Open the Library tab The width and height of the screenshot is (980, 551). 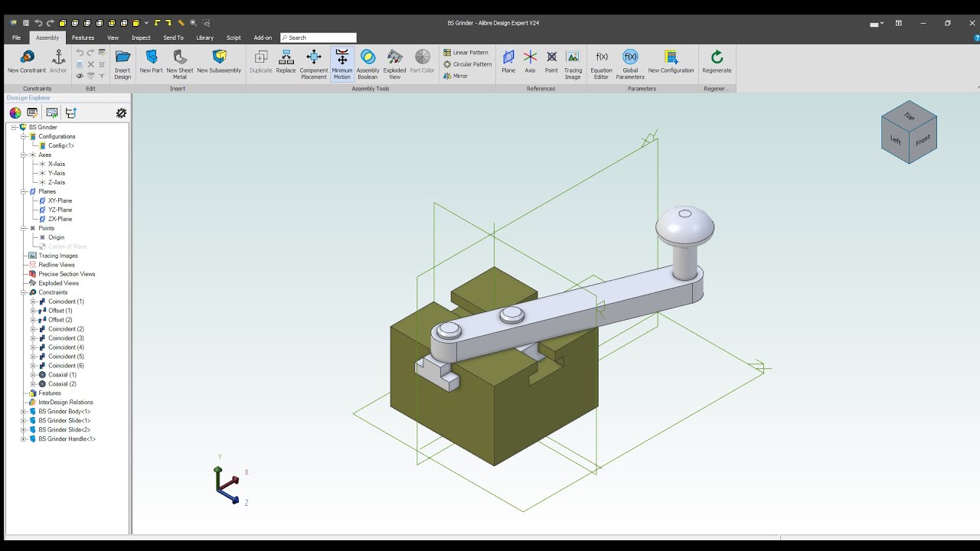point(204,37)
